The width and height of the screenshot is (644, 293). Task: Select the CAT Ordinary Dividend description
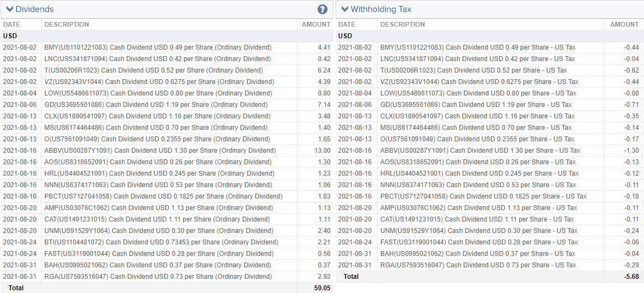[x=157, y=220]
